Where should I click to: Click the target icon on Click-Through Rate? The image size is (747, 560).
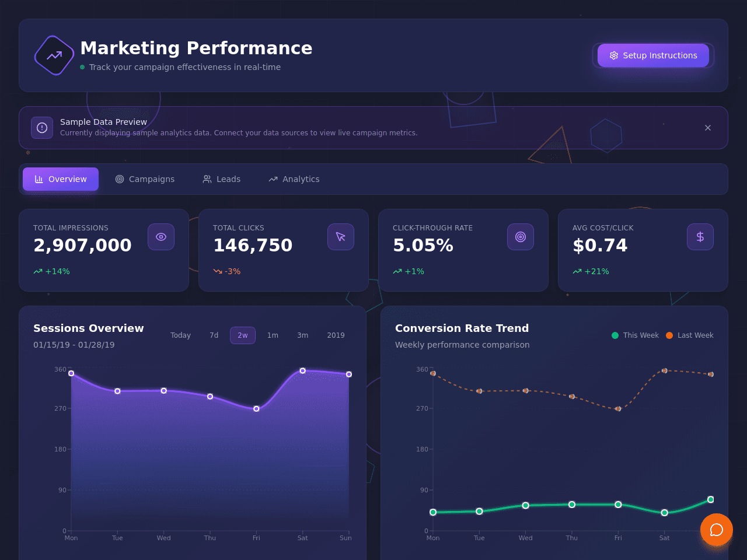tap(521, 237)
